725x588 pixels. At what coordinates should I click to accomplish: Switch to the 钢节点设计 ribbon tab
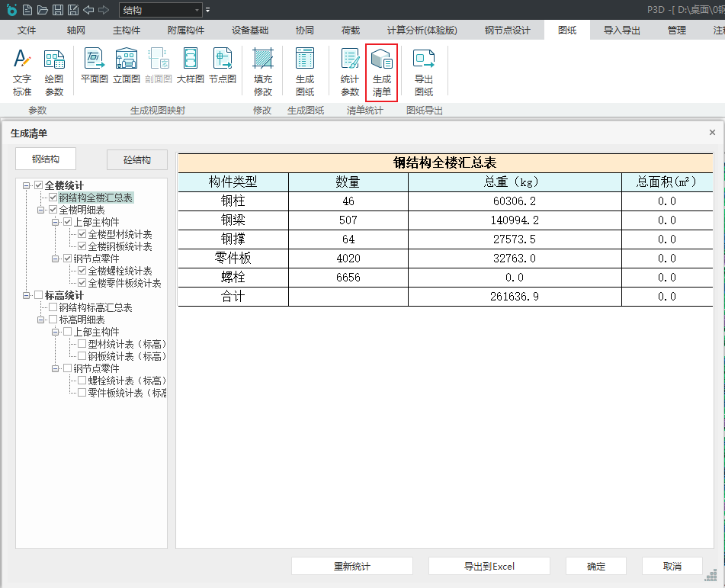tap(507, 31)
